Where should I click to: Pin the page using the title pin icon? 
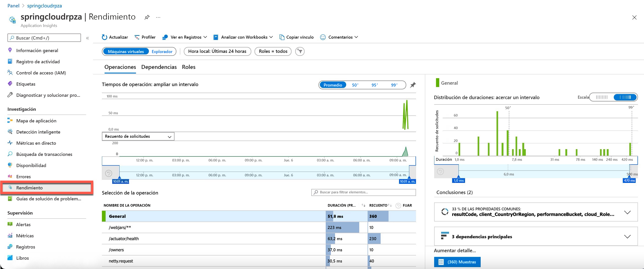tap(147, 17)
